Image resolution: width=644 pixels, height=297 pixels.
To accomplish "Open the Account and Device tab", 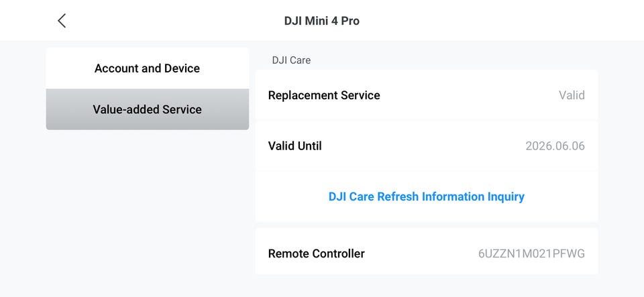I will coord(147,68).
